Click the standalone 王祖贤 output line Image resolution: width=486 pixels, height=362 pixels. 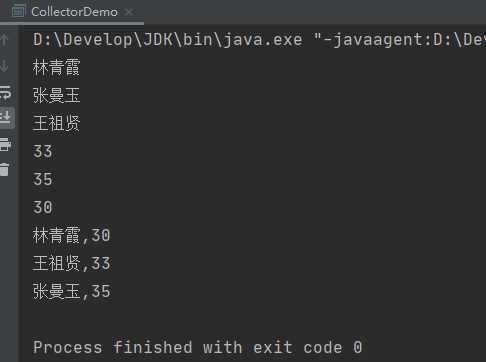pos(56,123)
